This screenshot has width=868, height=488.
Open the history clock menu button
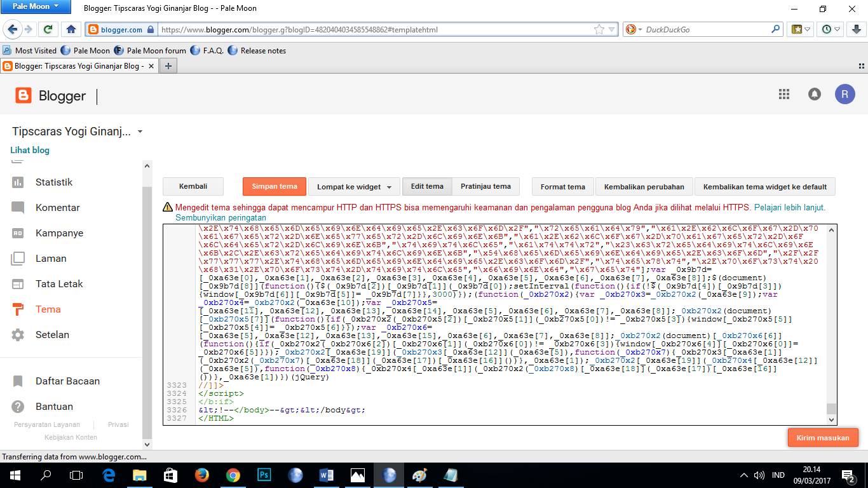(x=831, y=29)
